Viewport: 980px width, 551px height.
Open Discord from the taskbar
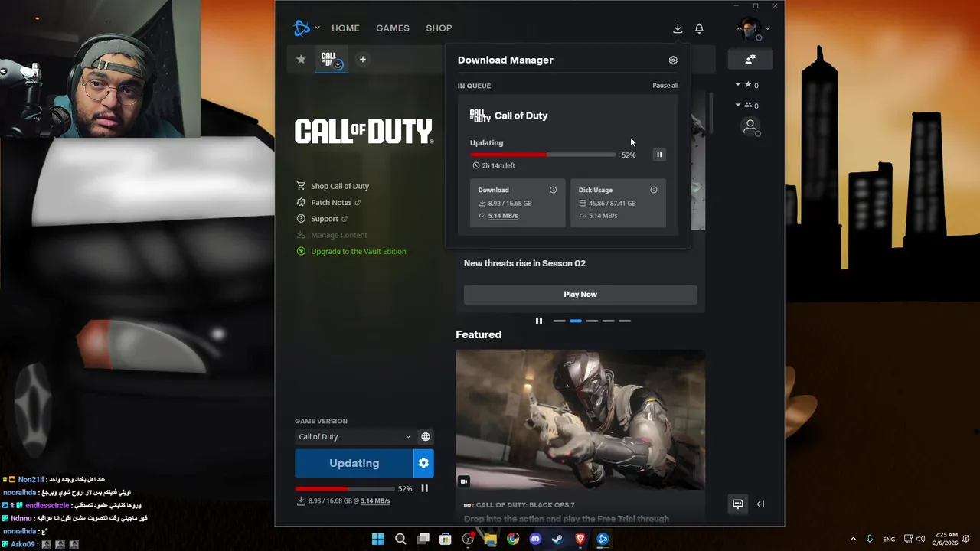pos(535,539)
